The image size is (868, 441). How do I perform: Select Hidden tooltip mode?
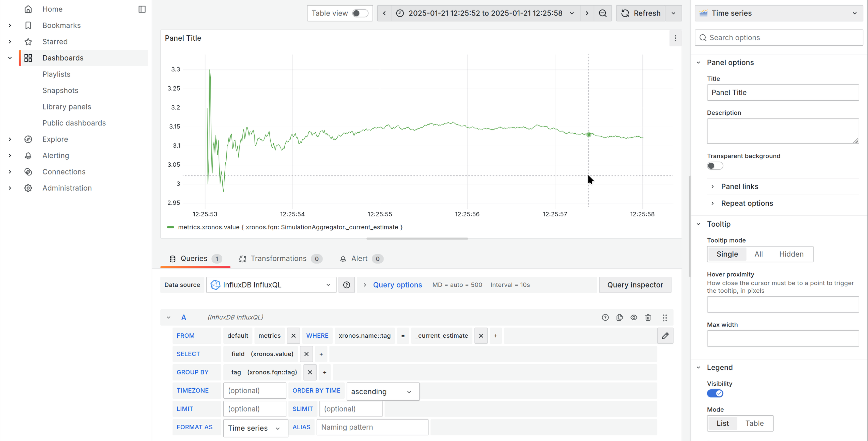791,254
